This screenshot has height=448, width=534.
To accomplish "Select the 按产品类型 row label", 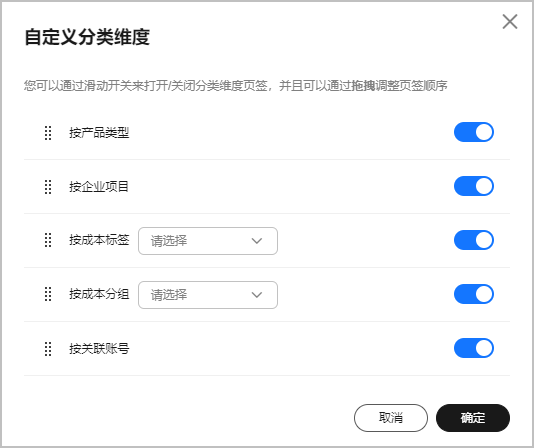I will [x=99, y=133].
